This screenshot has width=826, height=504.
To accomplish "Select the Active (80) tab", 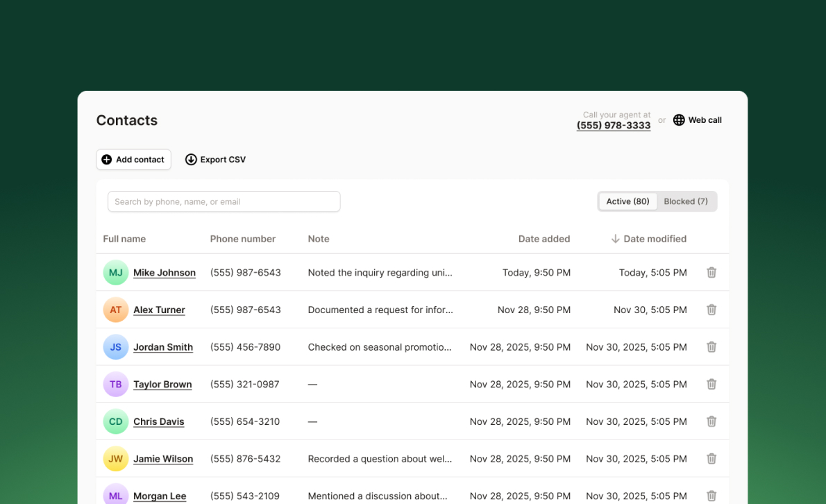I will click(x=627, y=201).
